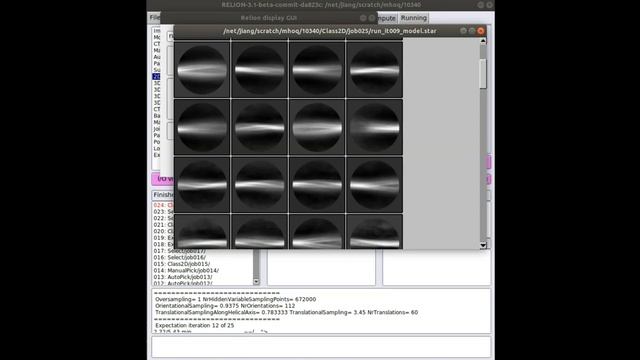Click the OrientationalSampling= 0.9375 log line
This screenshot has height=360, width=640.
point(225,306)
